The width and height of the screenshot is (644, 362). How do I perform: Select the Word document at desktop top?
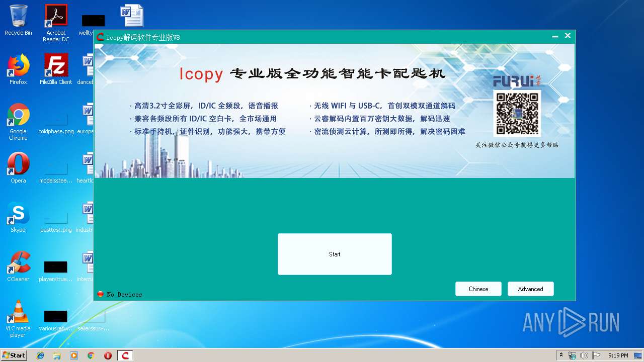(x=132, y=16)
